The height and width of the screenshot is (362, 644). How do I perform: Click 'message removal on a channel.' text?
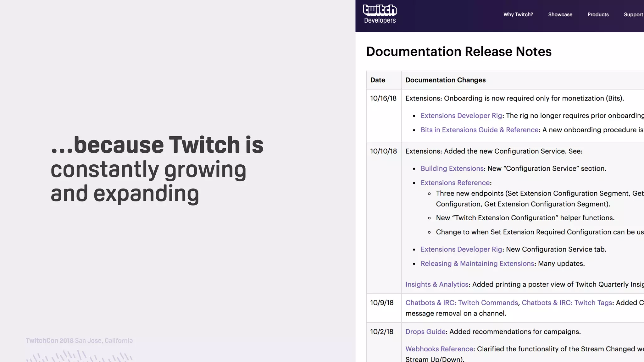click(456, 313)
